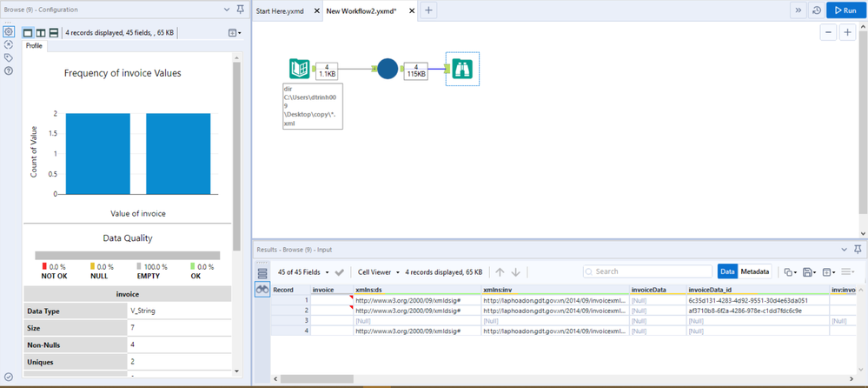The height and width of the screenshot is (388, 868).
Task: Open new window dropdown in Configuration panel
Action: click(x=235, y=33)
